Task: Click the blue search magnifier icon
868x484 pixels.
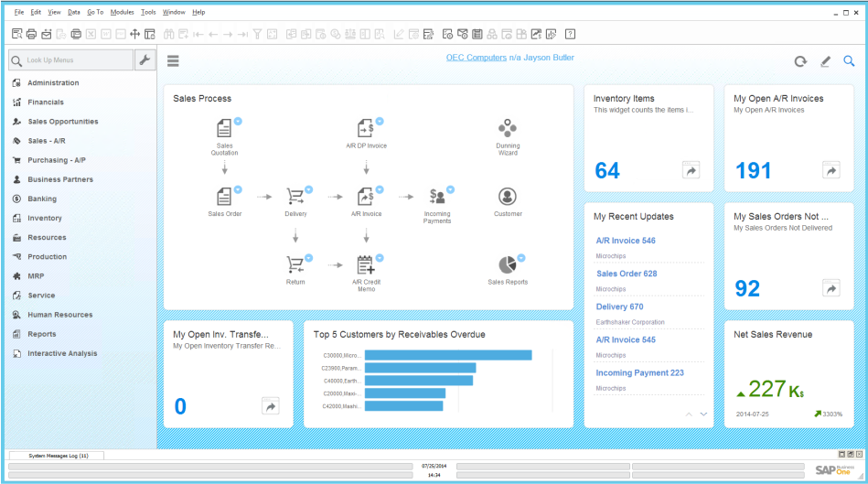Action: (x=849, y=61)
